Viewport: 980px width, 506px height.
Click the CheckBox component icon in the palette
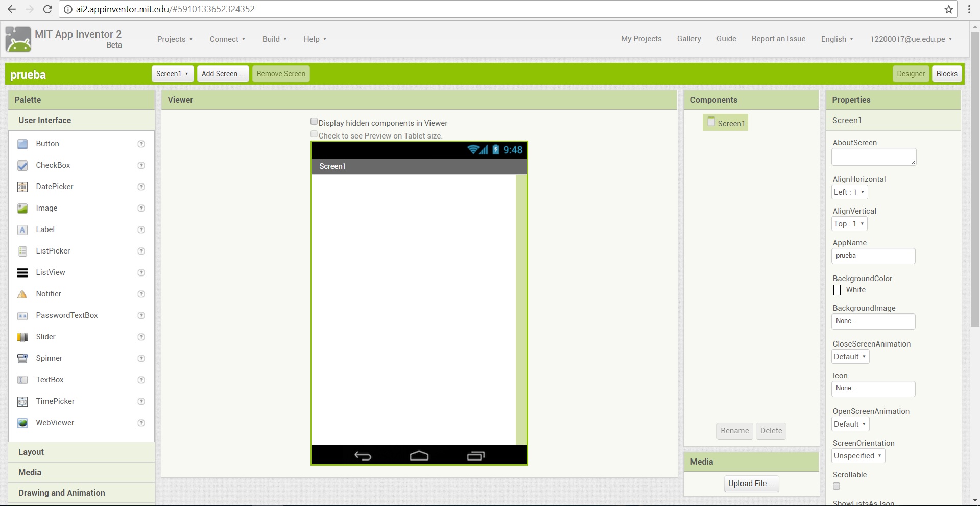22,166
